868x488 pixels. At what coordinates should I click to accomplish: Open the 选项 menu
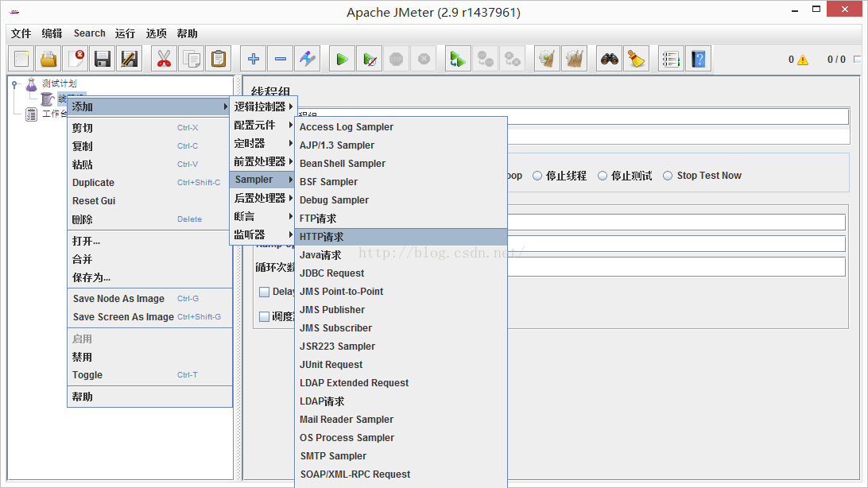pos(156,33)
